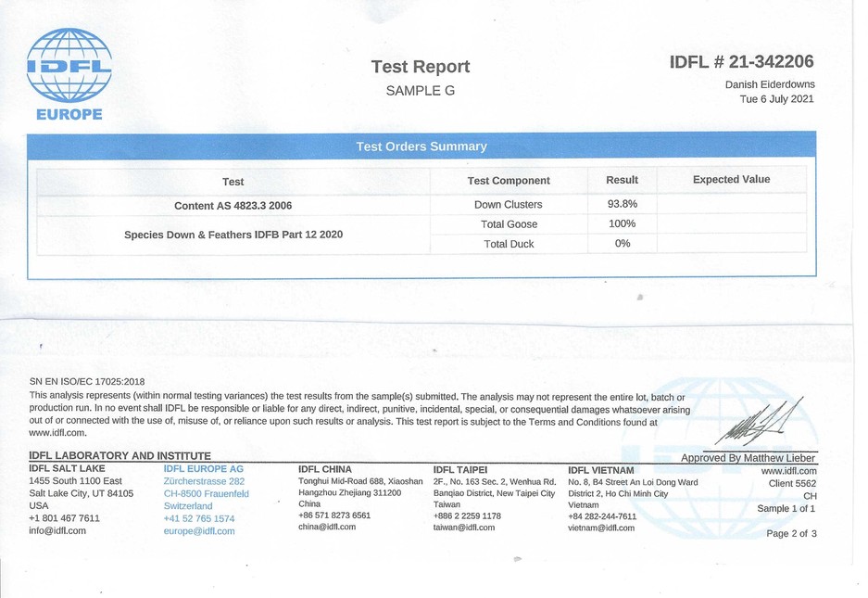Click the Result column header
This screenshot has width=868, height=598.
coord(622,180)
